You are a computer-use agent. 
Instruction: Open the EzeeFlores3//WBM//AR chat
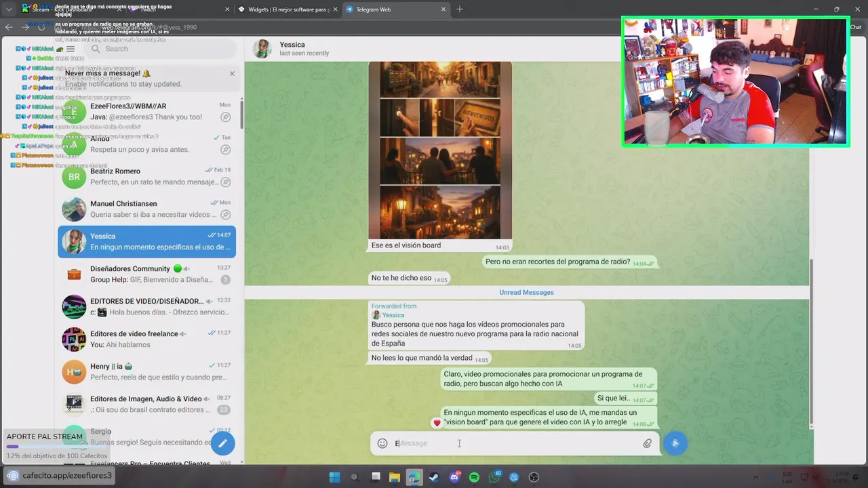coord(146,111)
